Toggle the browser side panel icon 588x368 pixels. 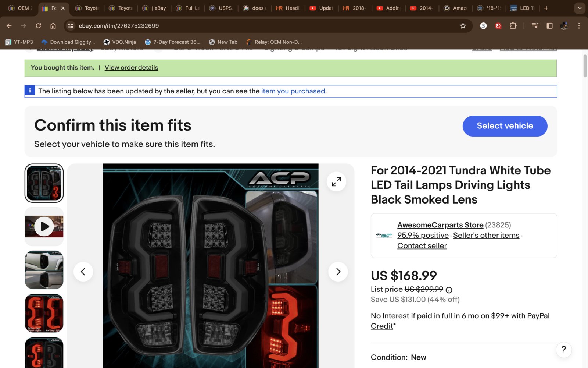click(x=550, y=26)
